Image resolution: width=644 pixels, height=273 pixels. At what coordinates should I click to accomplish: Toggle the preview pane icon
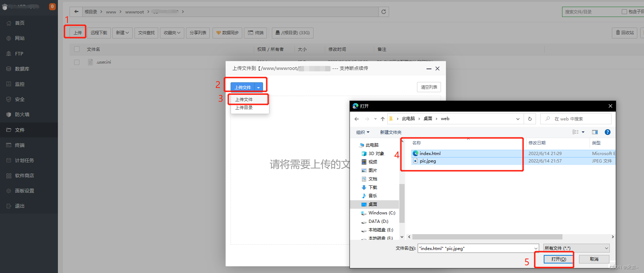595,132
